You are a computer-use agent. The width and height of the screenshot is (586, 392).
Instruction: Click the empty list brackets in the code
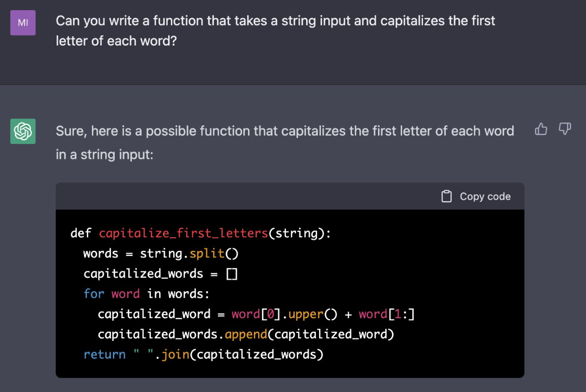coord(232,274)
